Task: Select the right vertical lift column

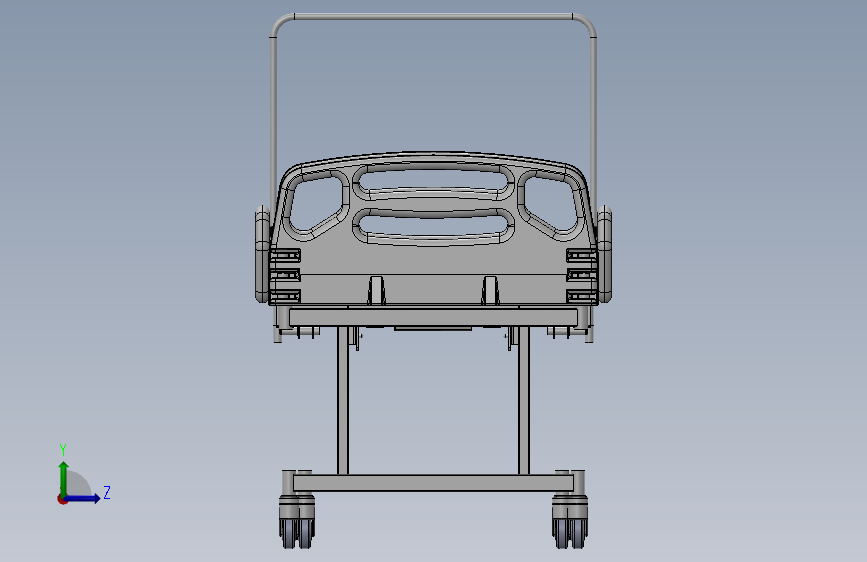Action: pos(524,400)
